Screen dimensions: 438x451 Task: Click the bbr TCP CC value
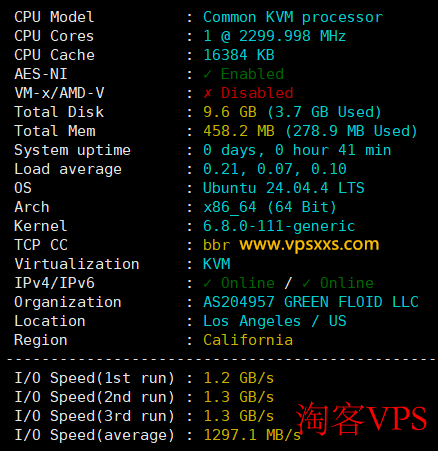tap(216, 245)
